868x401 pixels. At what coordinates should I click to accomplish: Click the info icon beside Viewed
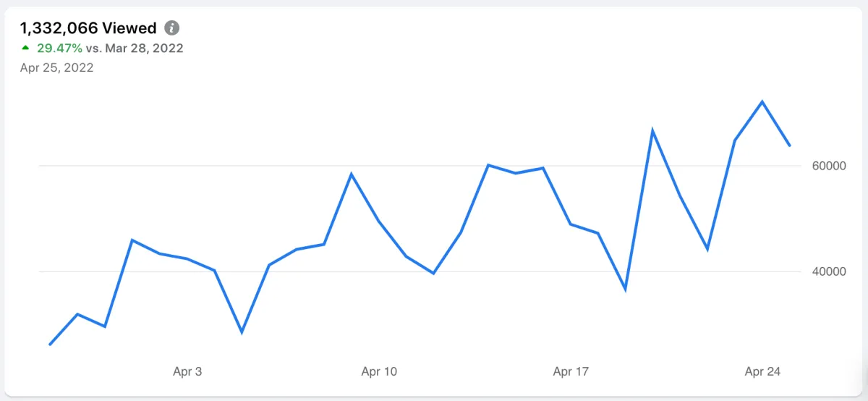tap(171, 28)
